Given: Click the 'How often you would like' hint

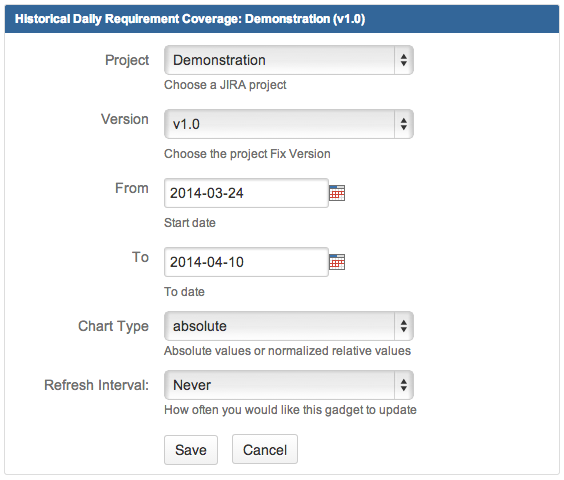Looking at the screenshot, I should (x=290, y=410).
